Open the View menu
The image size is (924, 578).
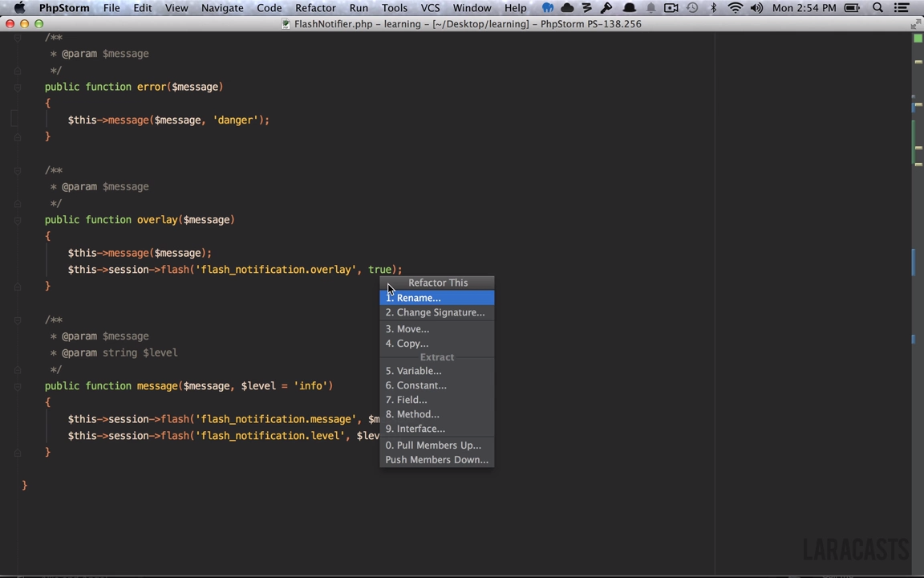[x=176, y=8]
